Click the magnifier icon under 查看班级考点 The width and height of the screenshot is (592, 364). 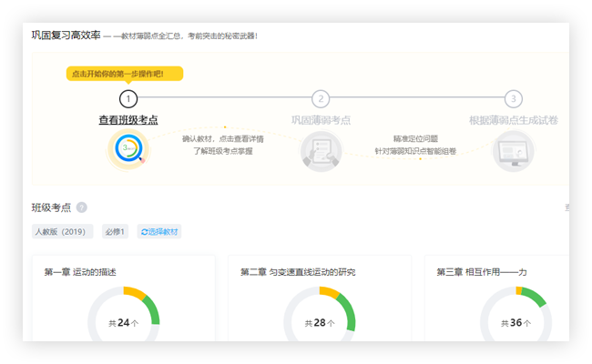128,149
